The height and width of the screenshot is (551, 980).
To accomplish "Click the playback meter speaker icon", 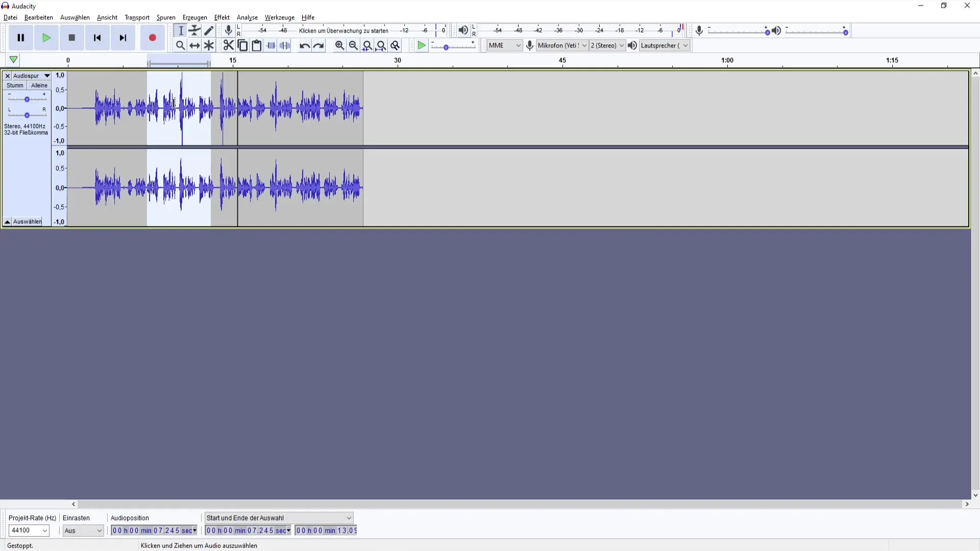I will click(463, 31).
